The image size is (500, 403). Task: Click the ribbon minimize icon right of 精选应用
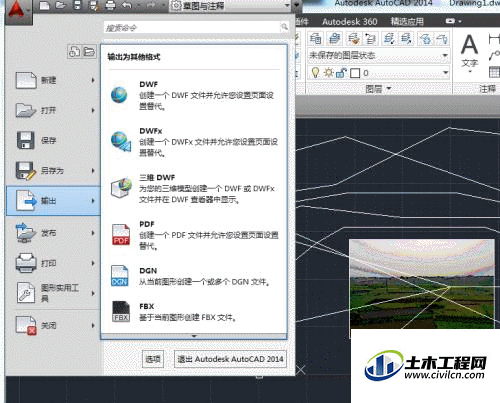(x=450, y=21)
